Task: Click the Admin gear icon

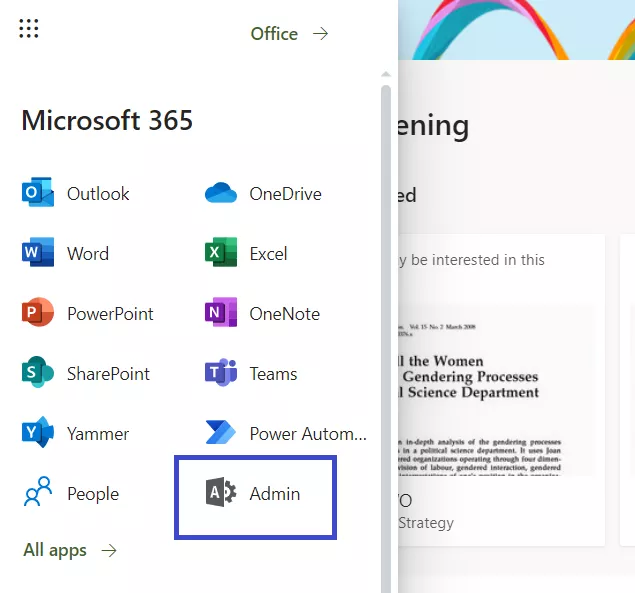Action: pos(221,492)
